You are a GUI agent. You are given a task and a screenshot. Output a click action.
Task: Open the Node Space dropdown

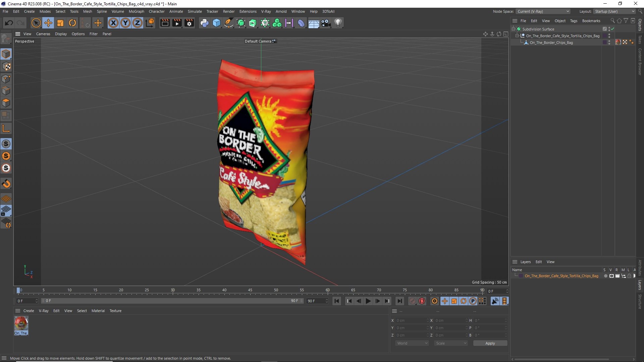[543, 11]
